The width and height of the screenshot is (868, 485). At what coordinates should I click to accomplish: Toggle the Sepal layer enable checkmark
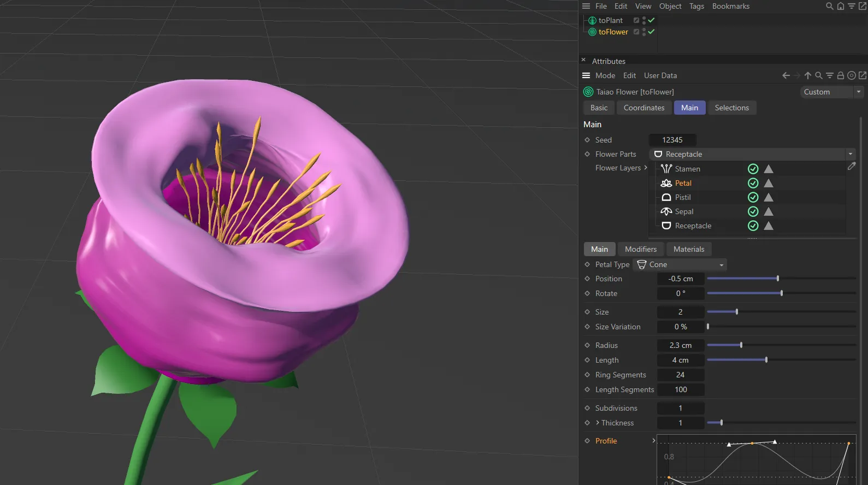tap(753, 211)
